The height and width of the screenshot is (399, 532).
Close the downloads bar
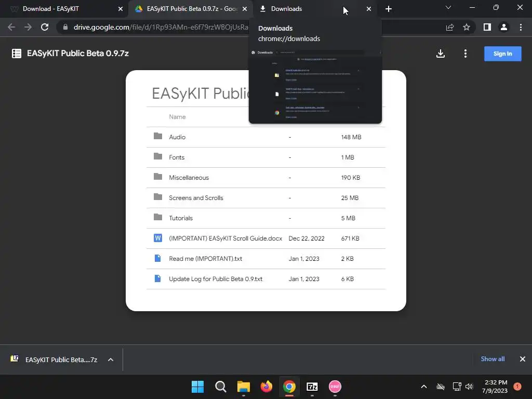pos(523,359)
